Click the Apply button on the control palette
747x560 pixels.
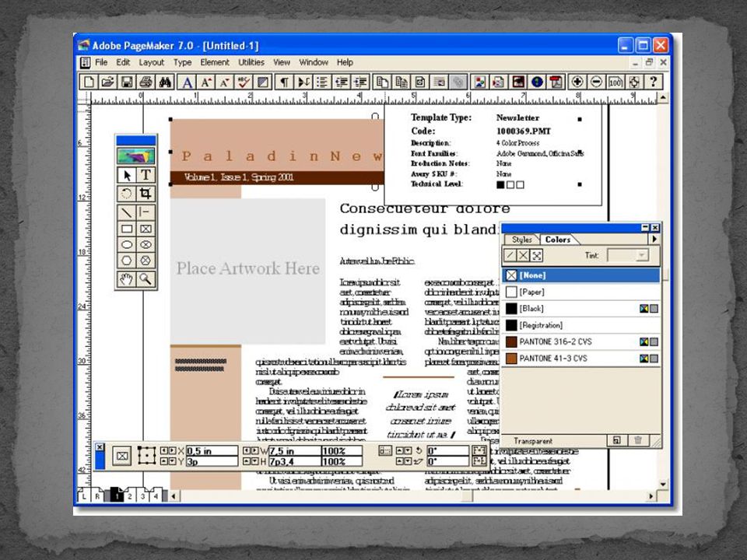[122, 456]
